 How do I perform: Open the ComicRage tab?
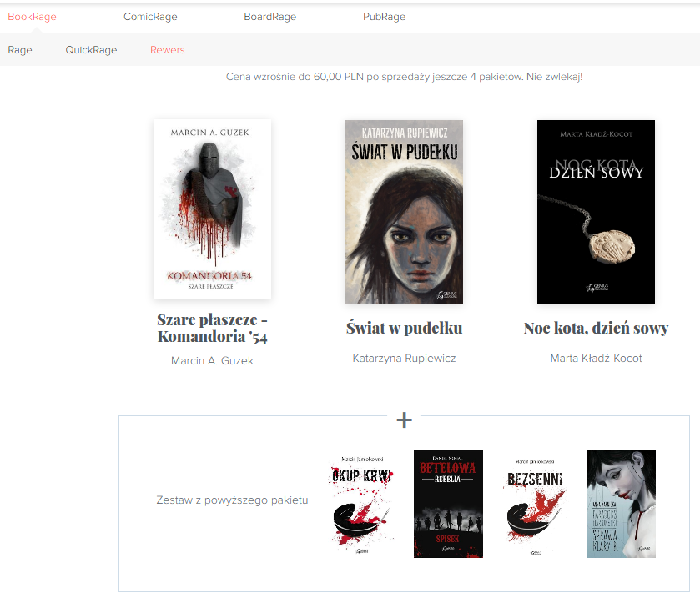coord(150,17)
